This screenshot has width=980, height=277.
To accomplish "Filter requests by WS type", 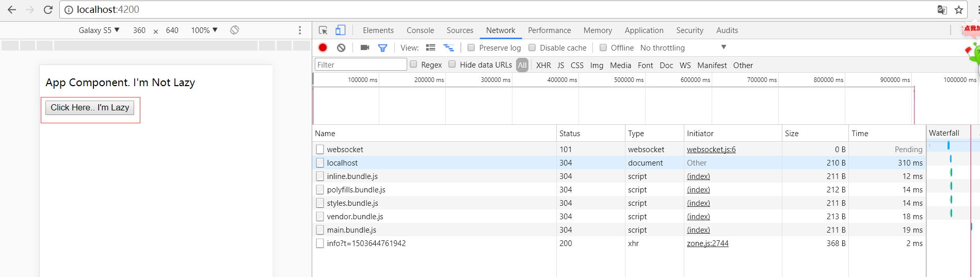I will [685, 65].
